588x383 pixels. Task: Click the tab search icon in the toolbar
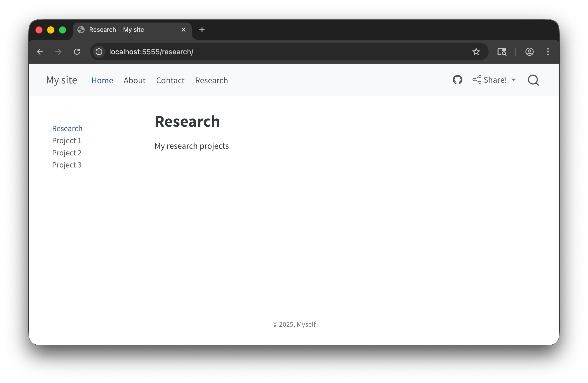pyautogui.click(x=502, y=52)
